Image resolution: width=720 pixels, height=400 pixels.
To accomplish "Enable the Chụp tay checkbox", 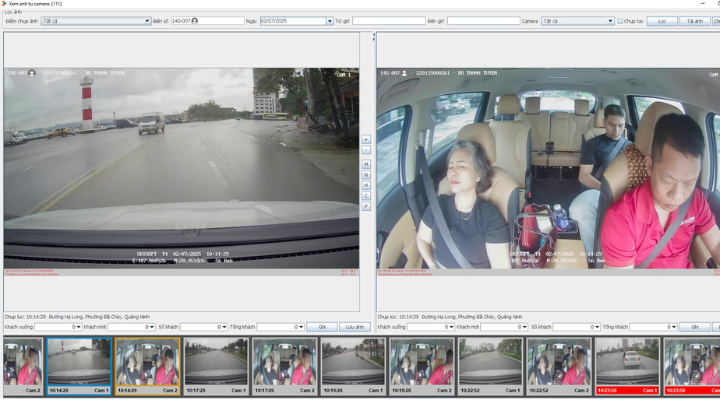I will (620, 21).
